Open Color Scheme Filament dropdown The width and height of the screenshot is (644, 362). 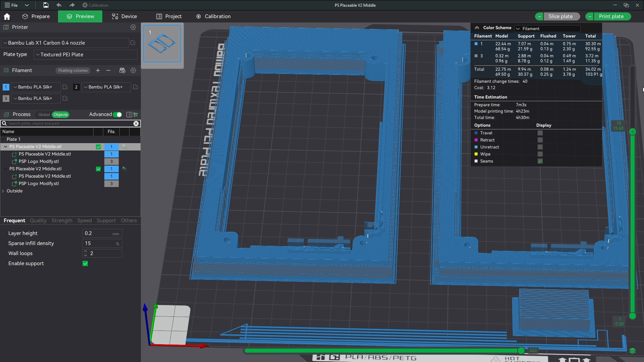[547, 28]
